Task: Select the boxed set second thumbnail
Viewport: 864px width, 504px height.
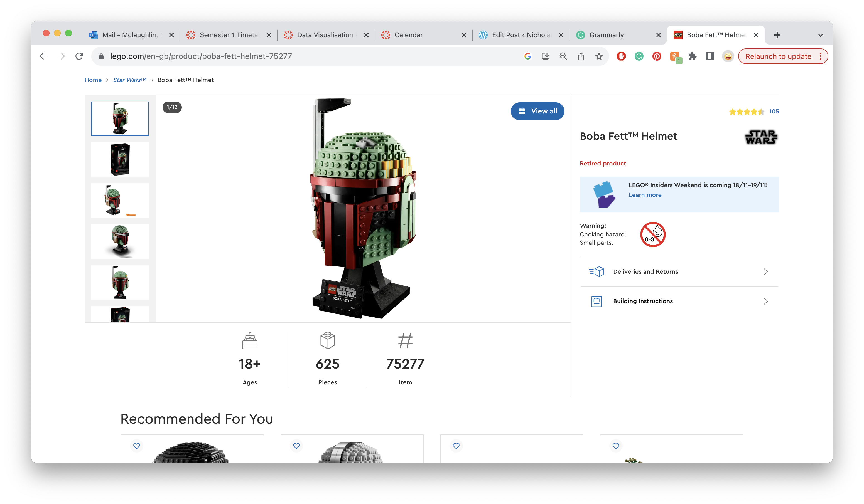Action: 120,160
